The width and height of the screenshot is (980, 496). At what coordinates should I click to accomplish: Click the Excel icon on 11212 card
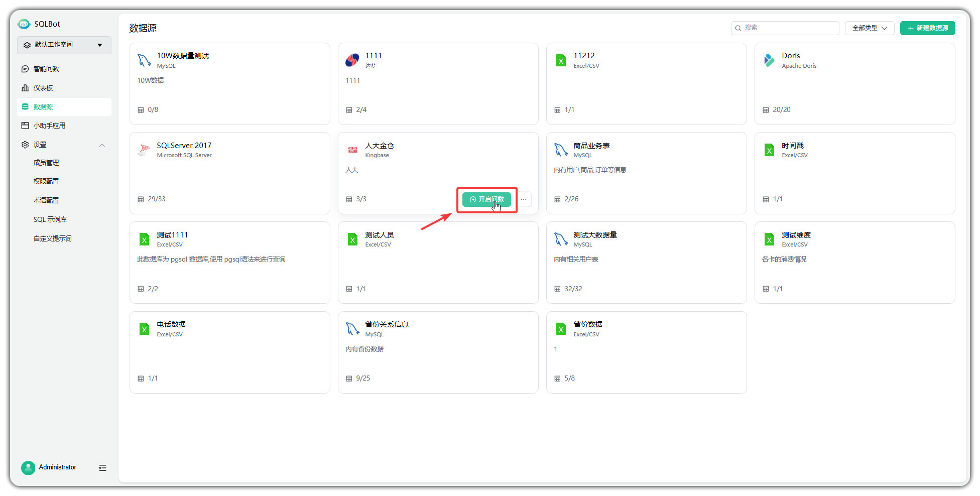pyautogui.click(x=561, y=60)
